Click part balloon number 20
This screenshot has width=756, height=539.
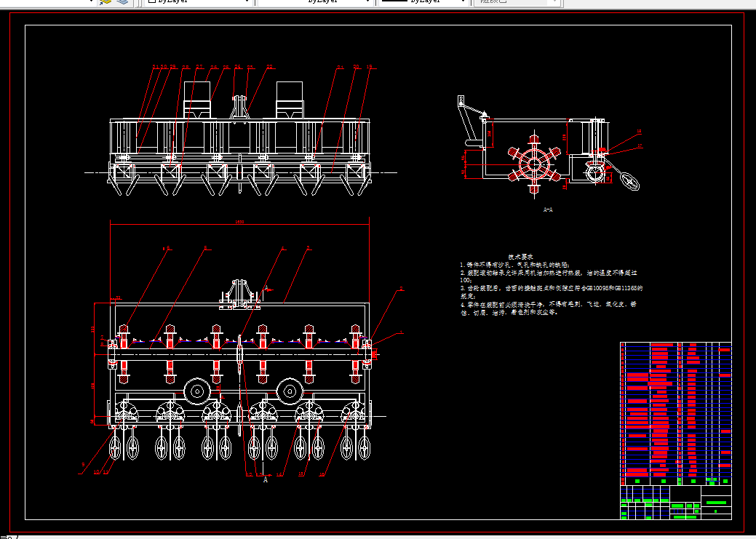(x=357, y=67)
